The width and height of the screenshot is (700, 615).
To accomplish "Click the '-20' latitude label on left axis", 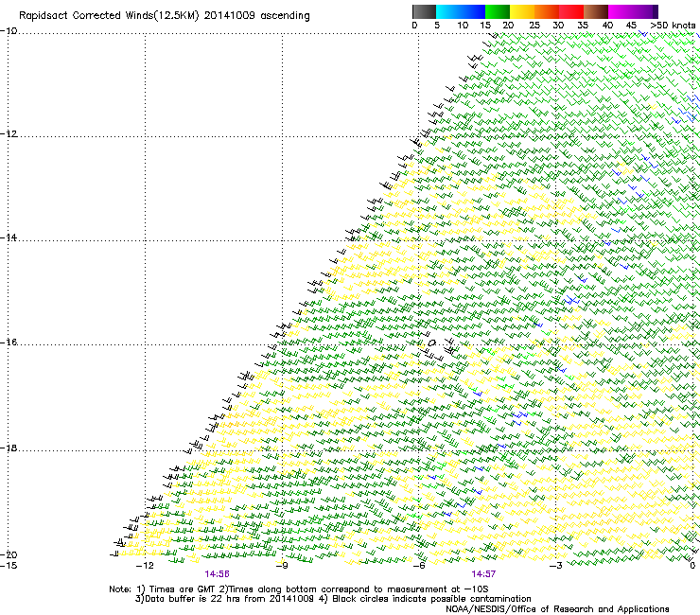I will pos(9,555).
